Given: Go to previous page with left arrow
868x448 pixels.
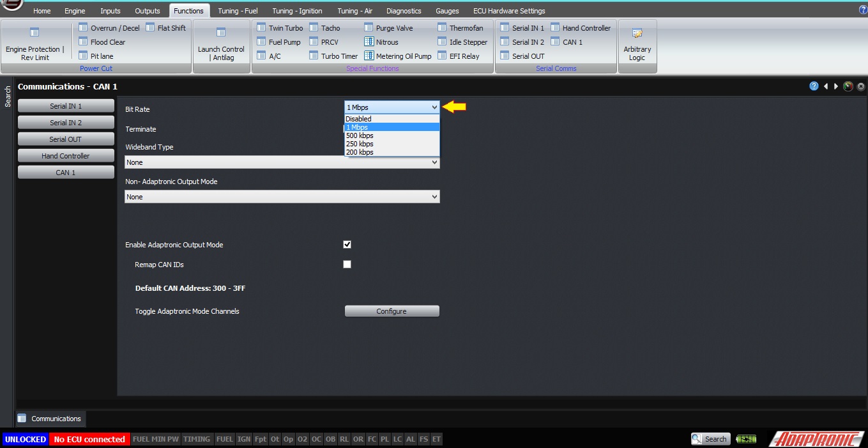Looking at the screenshot, I should [825, 86].
